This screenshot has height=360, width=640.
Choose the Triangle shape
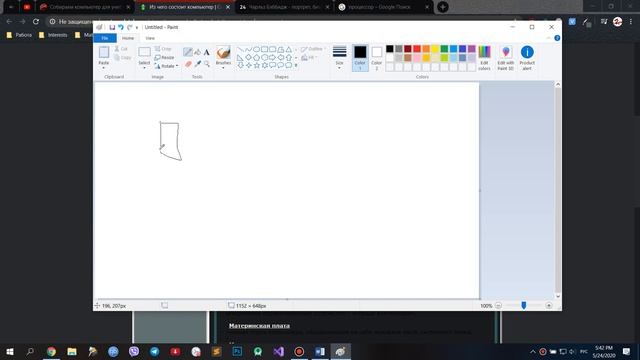coord(289,49)
